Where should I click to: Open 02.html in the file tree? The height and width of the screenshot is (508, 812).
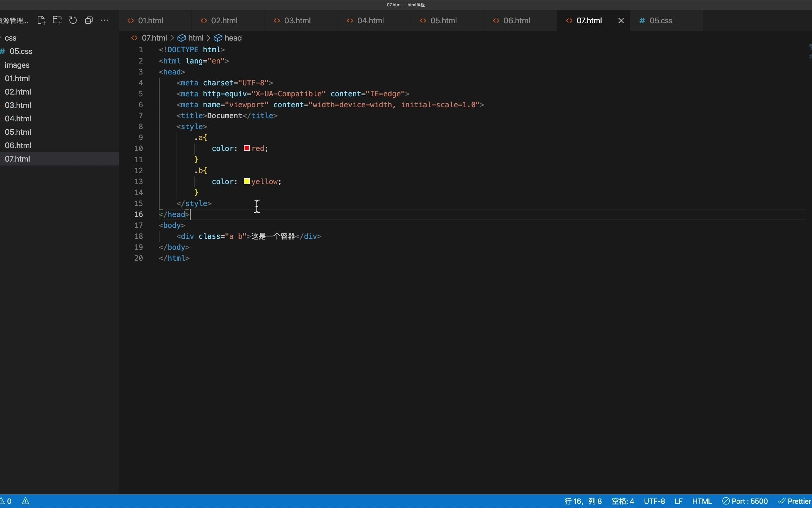[x=59, y=92]
